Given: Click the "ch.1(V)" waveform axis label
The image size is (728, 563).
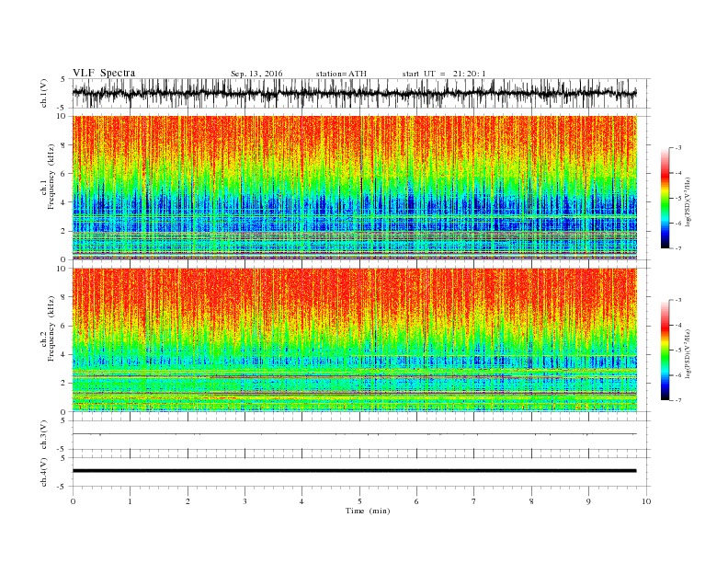Looking at the screenshot, I should click(44, 93).
